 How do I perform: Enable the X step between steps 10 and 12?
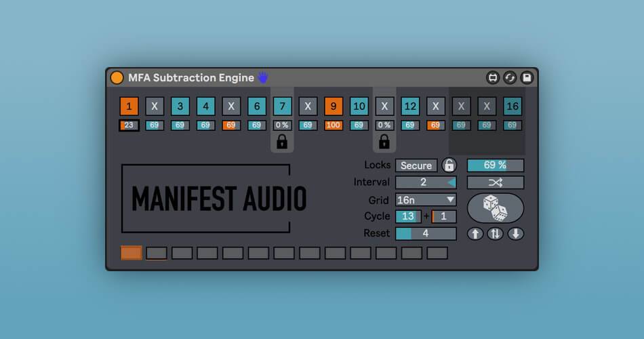click(384, 106)
